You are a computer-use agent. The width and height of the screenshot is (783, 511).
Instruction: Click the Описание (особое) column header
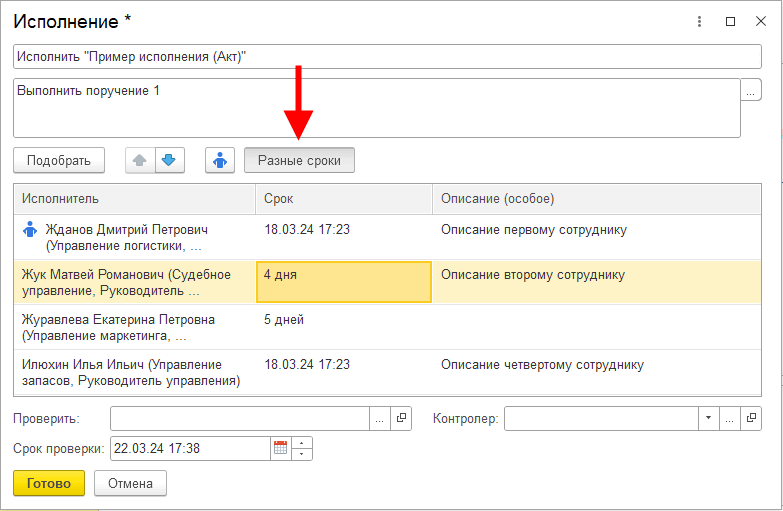click(x=597, y=199)
